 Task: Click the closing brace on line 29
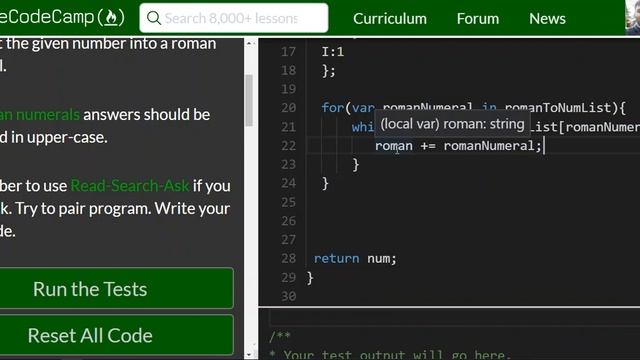310,278
